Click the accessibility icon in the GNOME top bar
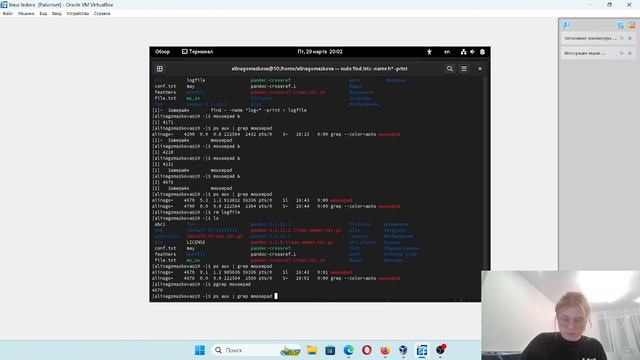The width and height of the screenshot is (640, 360). coord(429,52)
